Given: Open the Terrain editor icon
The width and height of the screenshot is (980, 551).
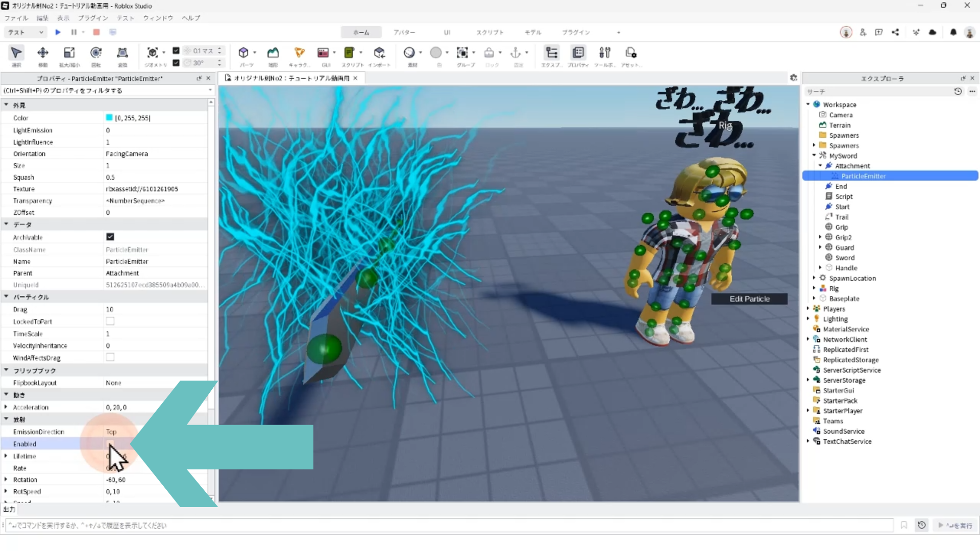Looking at the screenshot, I should click(x=273, y=53).
